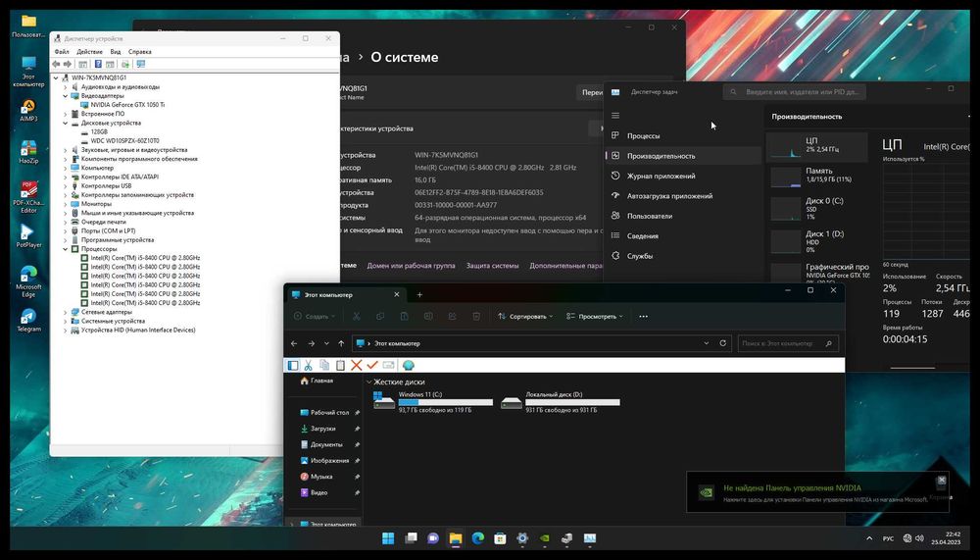Launch PotPlayer from the desktop
The image size is (980, 560).
tap(28, 232)
